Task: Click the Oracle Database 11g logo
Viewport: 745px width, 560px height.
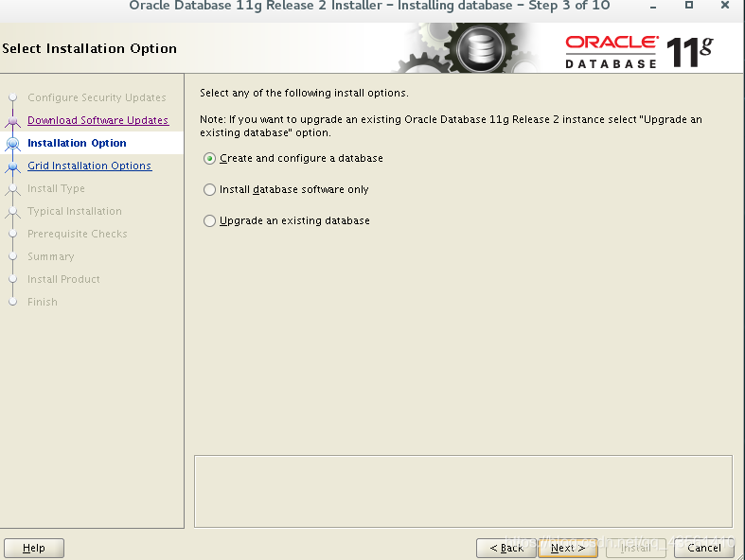Action: [639, 51]
